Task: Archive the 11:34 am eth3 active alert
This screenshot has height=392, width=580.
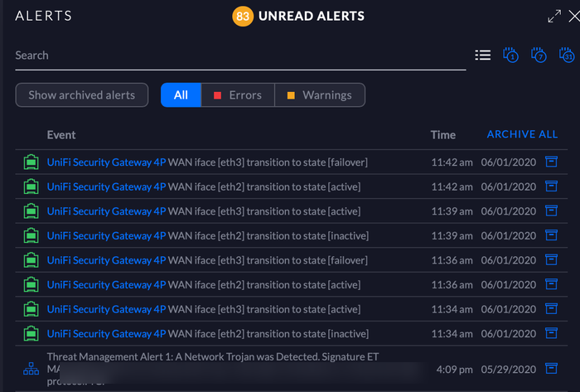Action: coord(551,308)
